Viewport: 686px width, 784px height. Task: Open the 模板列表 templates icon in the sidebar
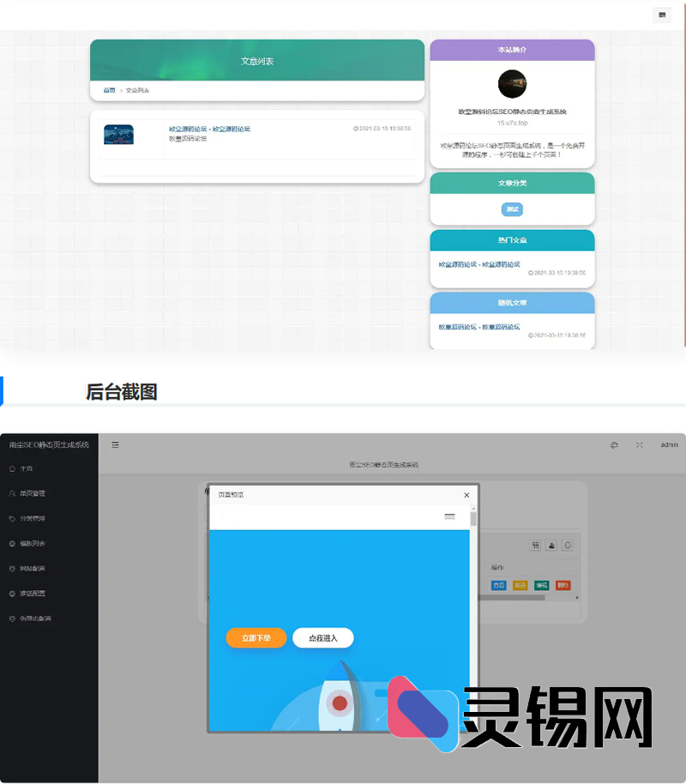(11, 543)
